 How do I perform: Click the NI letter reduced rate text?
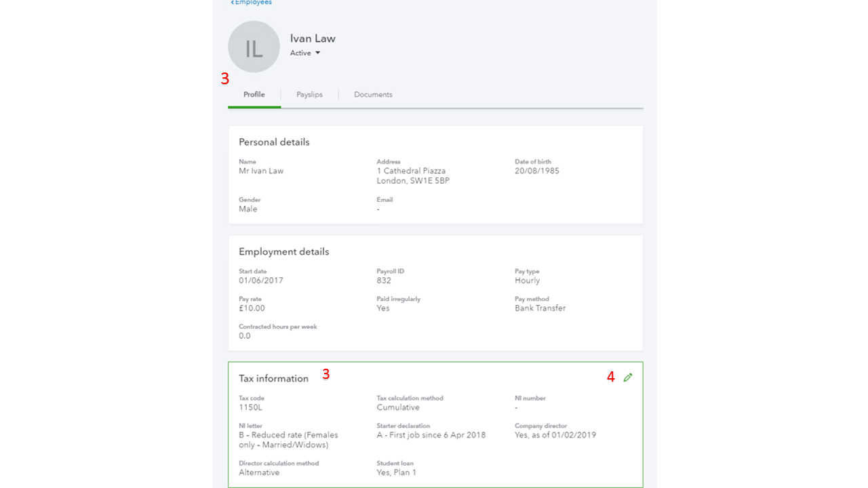pyautogui.click(x=288, y=439)
